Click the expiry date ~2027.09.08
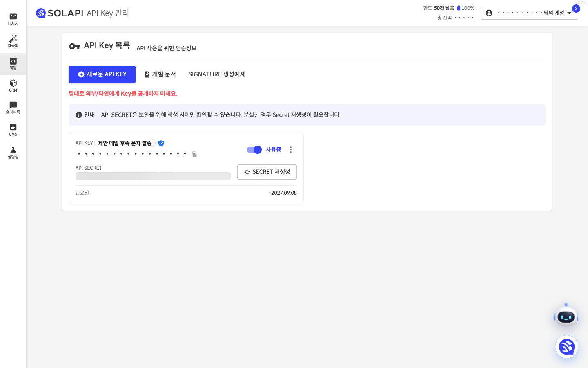The height and width of the screenshot is (368, 588). tap(283, 193)
